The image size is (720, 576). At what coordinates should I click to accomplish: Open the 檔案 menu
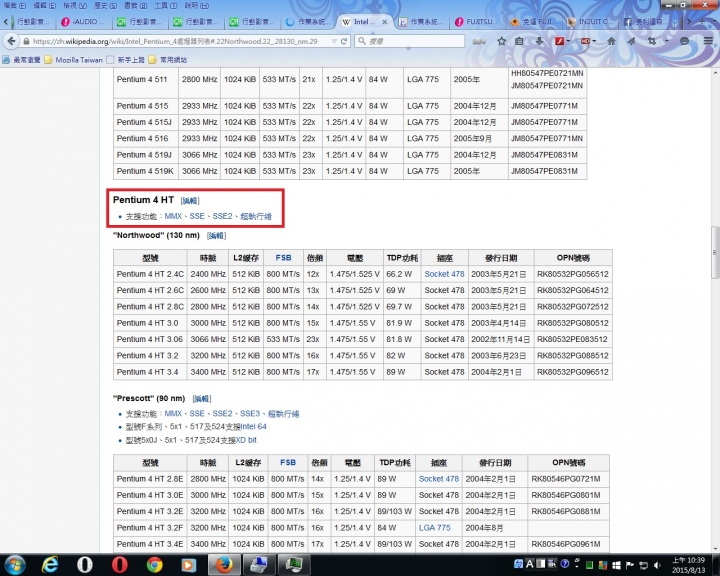click(x=15, y=6)
